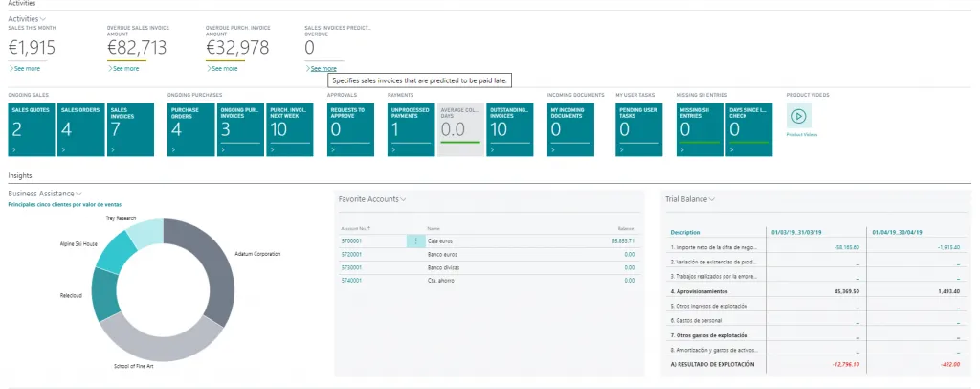980x389 pixels.
Task: Click the €82,713 overdue sales amount
Action: pos(137,48)
